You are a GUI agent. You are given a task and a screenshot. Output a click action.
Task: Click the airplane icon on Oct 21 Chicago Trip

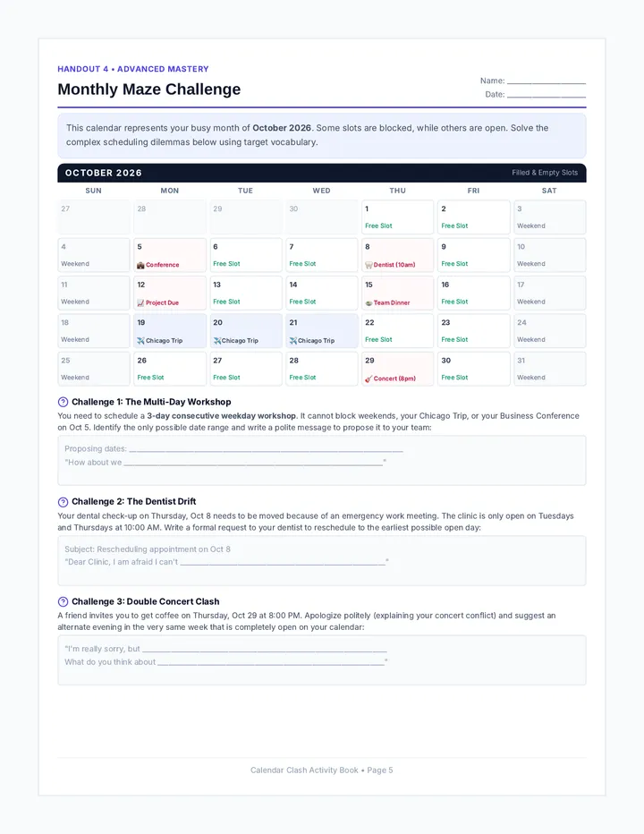(x=293, y=340)
